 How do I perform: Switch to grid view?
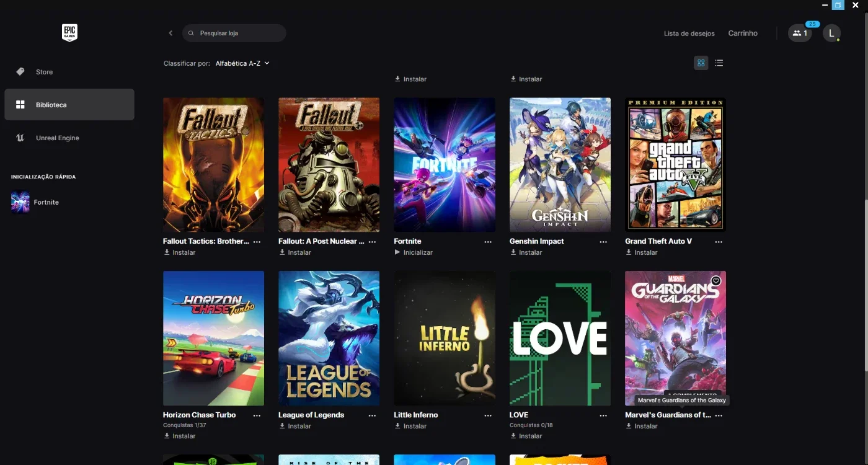pos(701,63)
